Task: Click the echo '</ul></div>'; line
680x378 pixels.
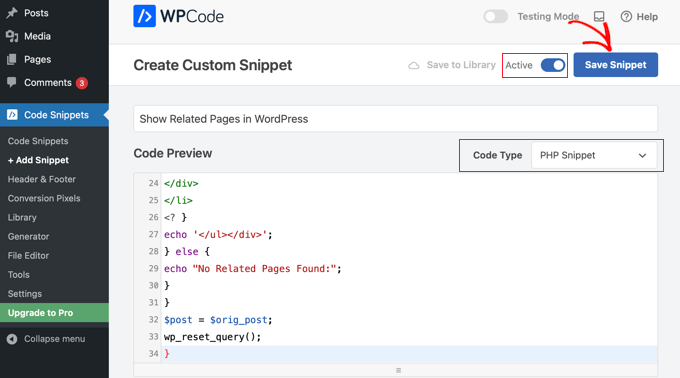Action: pos(218,235)
